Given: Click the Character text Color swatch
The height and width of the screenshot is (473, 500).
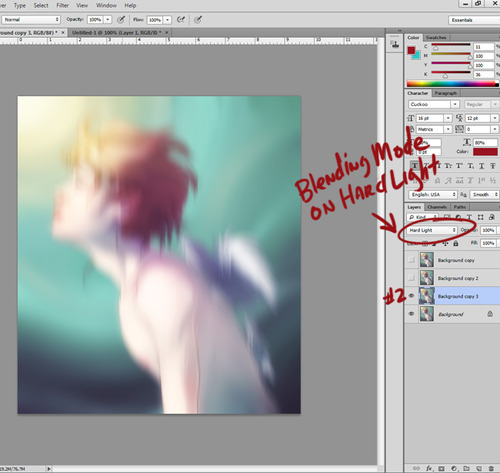Looking at the screenshot, I should [x=485, y=152].
